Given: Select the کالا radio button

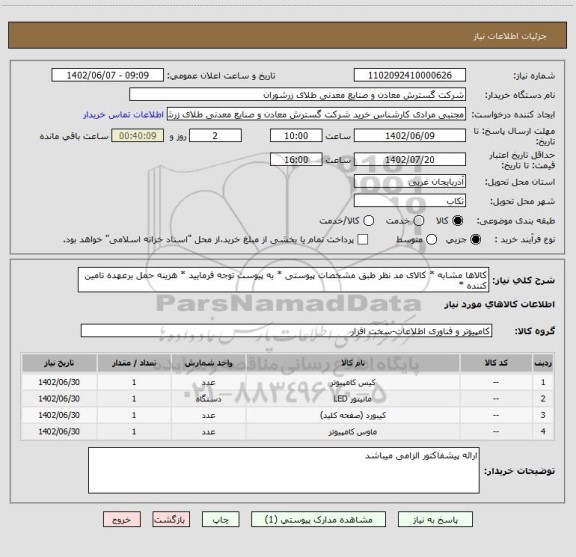Looking at the screenshot, I should tap(458, 221).
